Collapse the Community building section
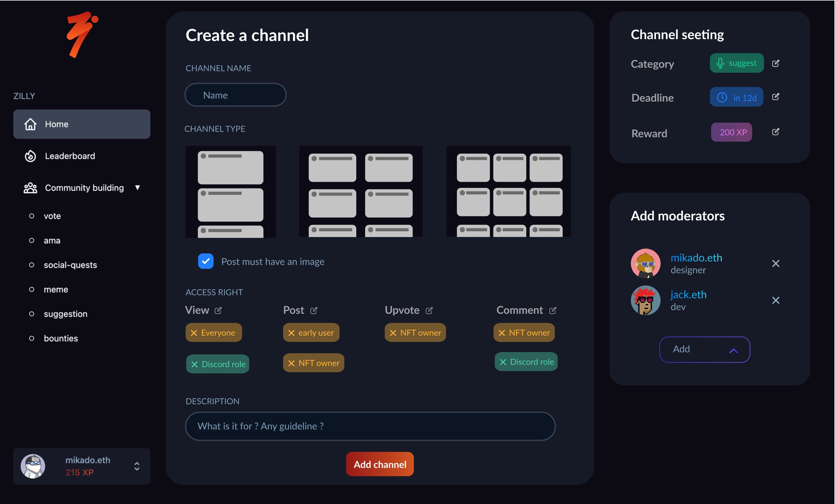This screenshot has width=835, height=504. tap(137, 188)
